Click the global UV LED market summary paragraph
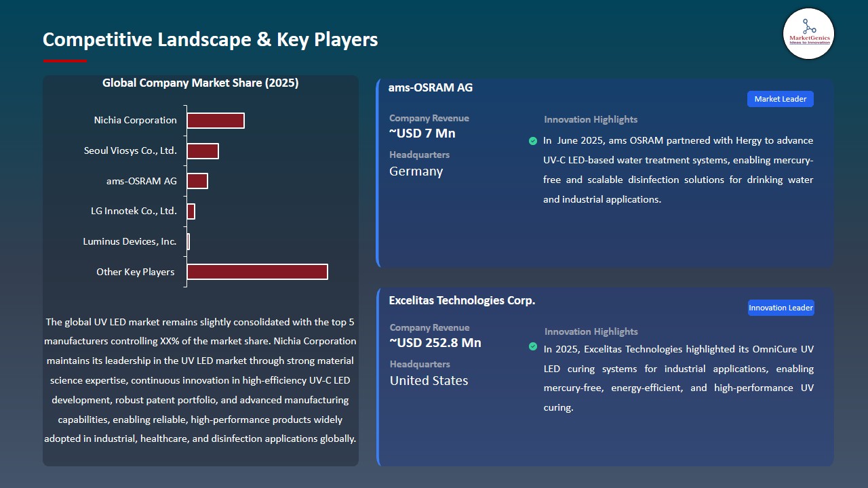Viewport: 868px width, 488px height. (x=201, y=380)
